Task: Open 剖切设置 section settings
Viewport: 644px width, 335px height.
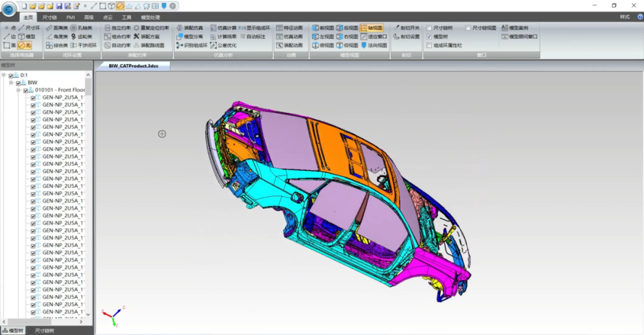Action: (x=407, y=36)
